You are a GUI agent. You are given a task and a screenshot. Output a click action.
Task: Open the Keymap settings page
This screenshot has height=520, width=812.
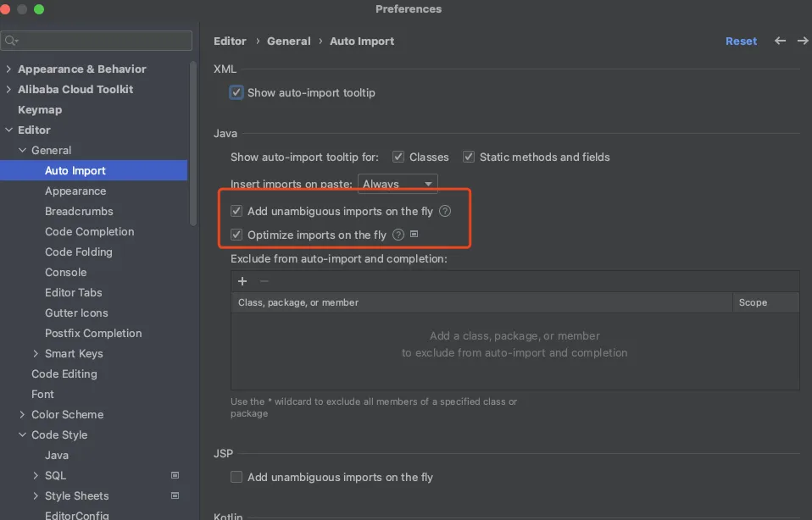click(40, 109)
